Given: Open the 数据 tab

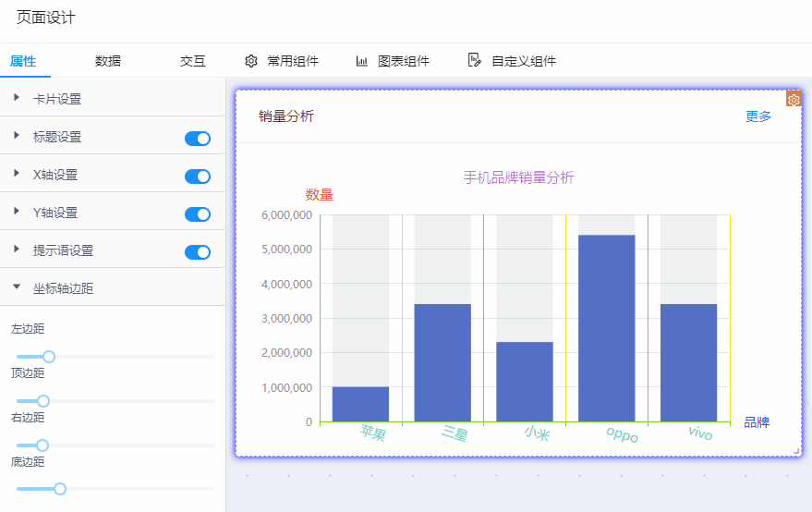Looking at the screenshot, I should point(108,61).
